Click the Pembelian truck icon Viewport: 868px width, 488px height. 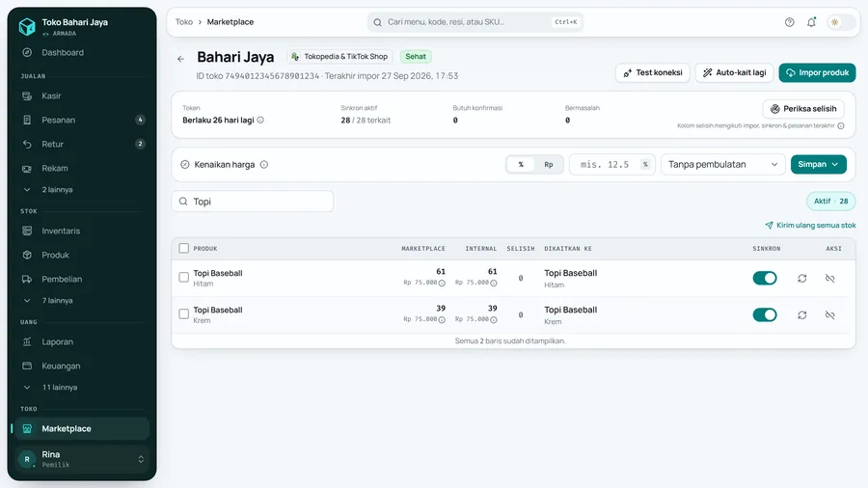[27, 280]
